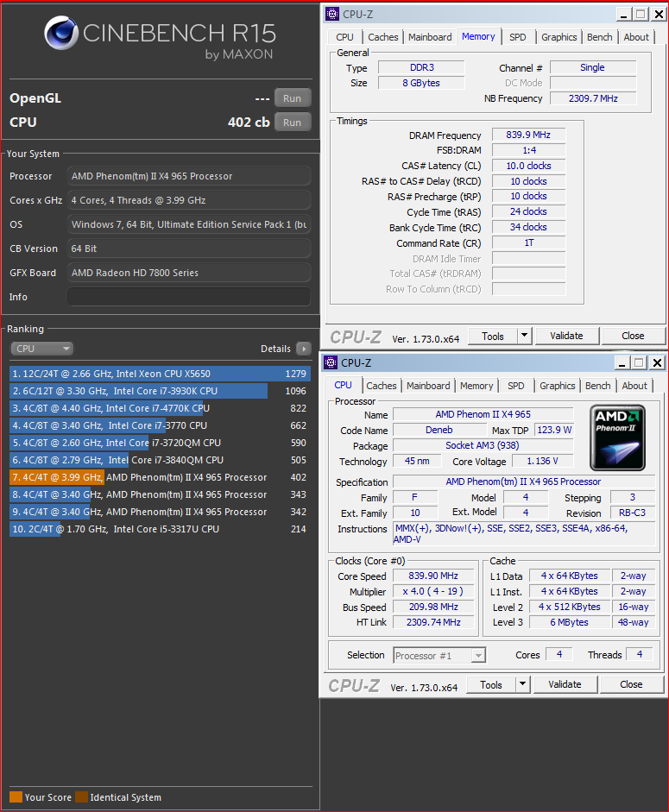Expand the Tools arrow in the CPU tab CPU-Z window
The width and height of the screenshot is (669, 812).
pos(523,684)
